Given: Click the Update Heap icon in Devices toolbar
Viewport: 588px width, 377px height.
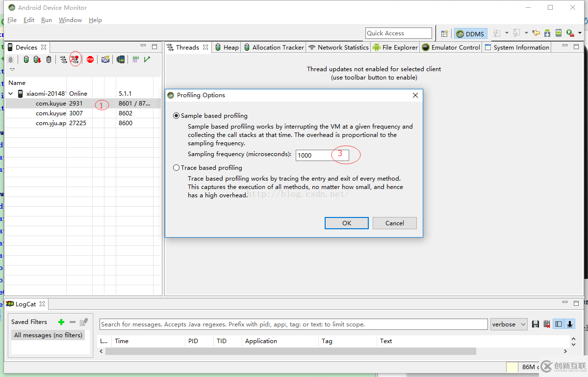Looking at the screenshot, I should coord(26,59).
